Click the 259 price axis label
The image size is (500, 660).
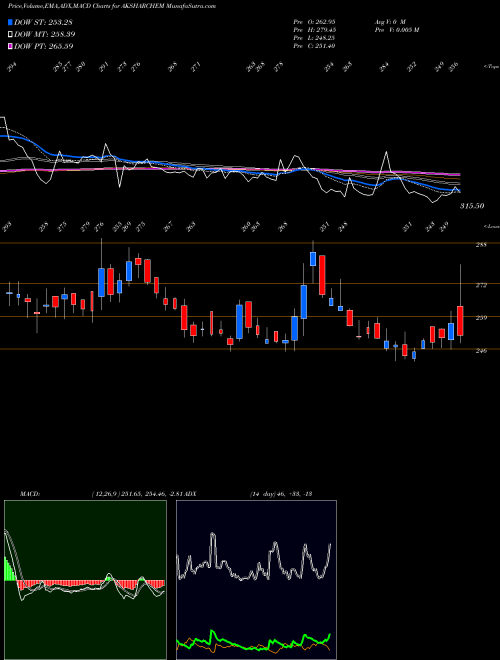[x=481, y=318]
